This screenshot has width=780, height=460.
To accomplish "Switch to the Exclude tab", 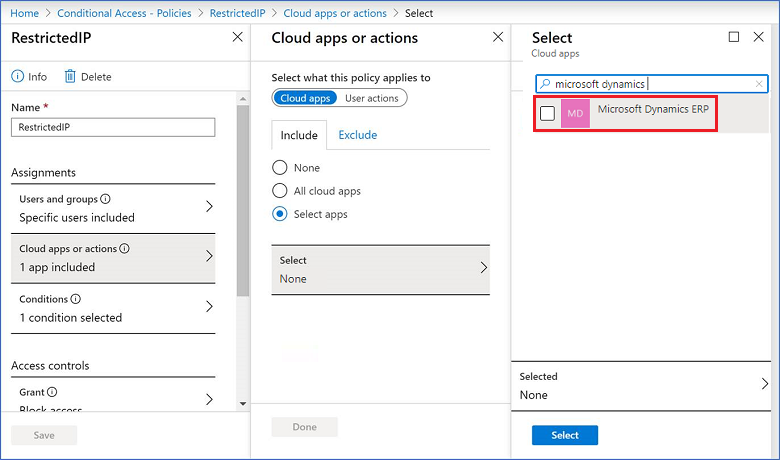I will [x=357, y=135].
